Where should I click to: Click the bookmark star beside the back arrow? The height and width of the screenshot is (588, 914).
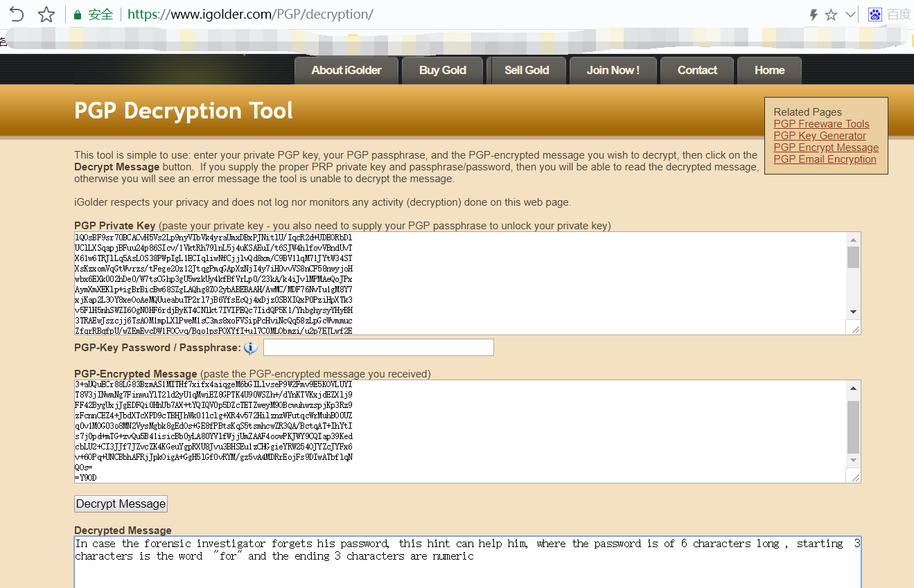point(46,14)
